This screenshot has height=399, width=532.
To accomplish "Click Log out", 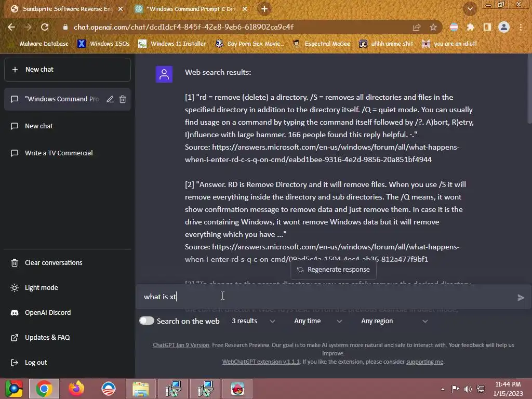I will click(x=68, y=362).
